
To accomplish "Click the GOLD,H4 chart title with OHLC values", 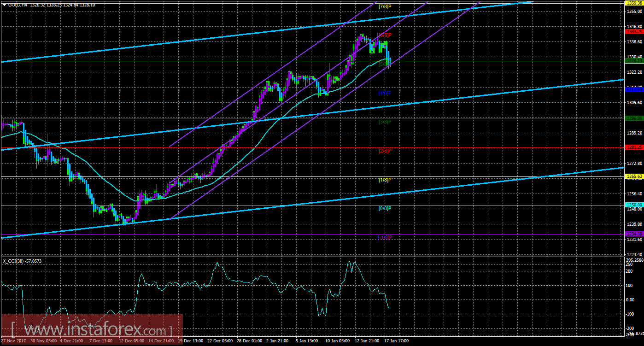I will point(51,5).
